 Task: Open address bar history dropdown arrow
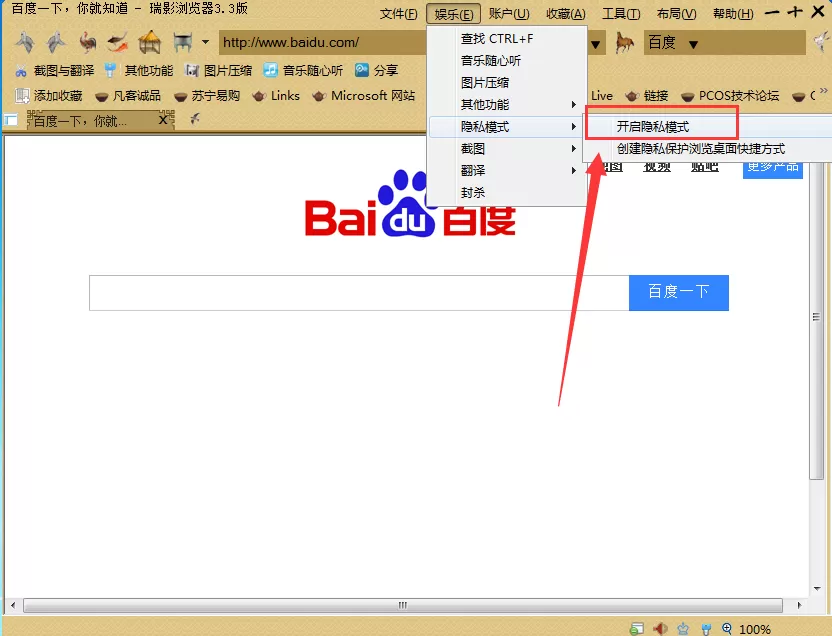pyautogui.click(x=595, y=44)
